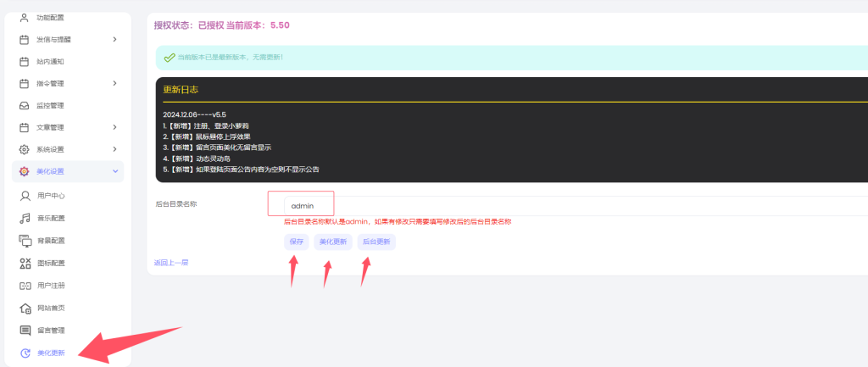Click the 功能配置 person icon

[25, 18]
